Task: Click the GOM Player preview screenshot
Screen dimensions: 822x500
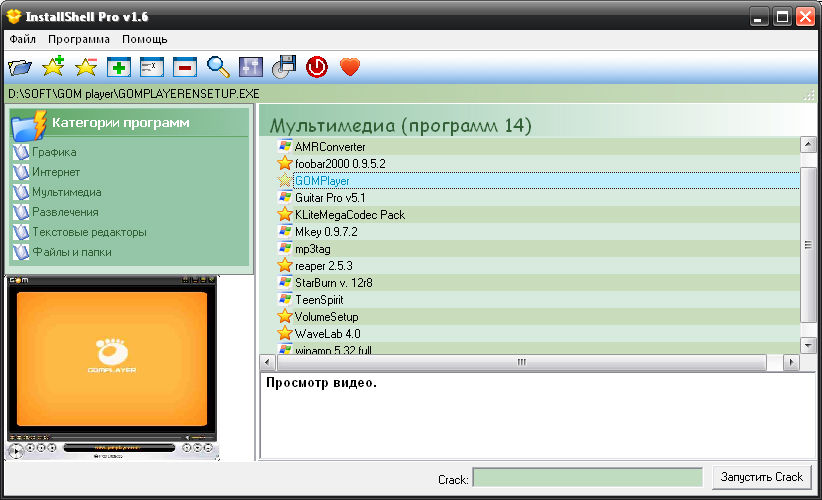Action: point(112,368)
